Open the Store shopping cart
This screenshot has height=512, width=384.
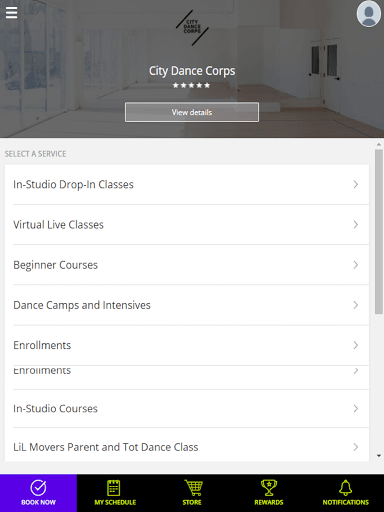193,488
